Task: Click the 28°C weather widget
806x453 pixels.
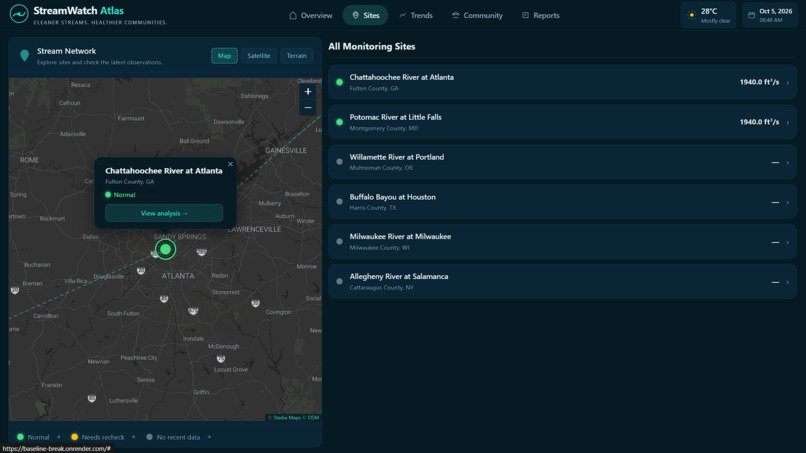Action: point(708,15)
